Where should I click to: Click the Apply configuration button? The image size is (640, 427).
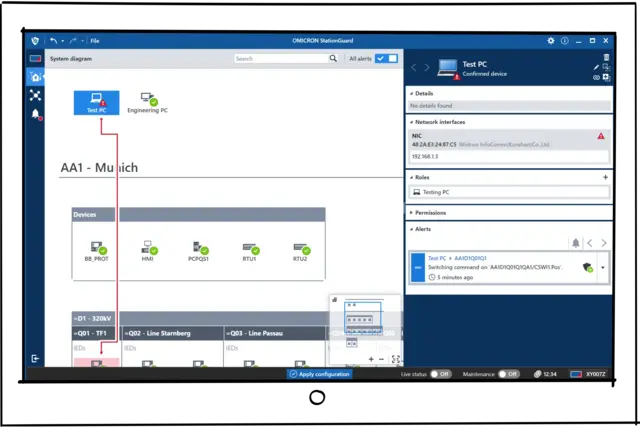319,374
